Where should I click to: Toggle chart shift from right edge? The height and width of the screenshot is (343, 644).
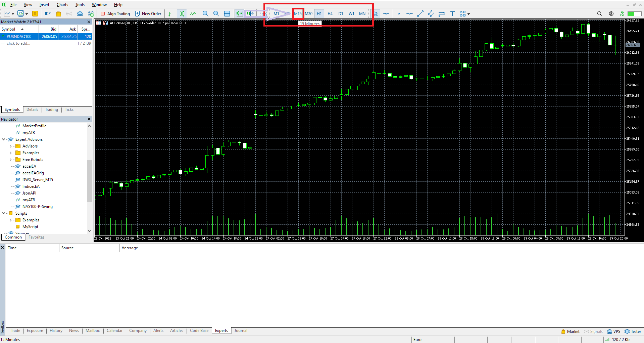click(x=250, y=13)
